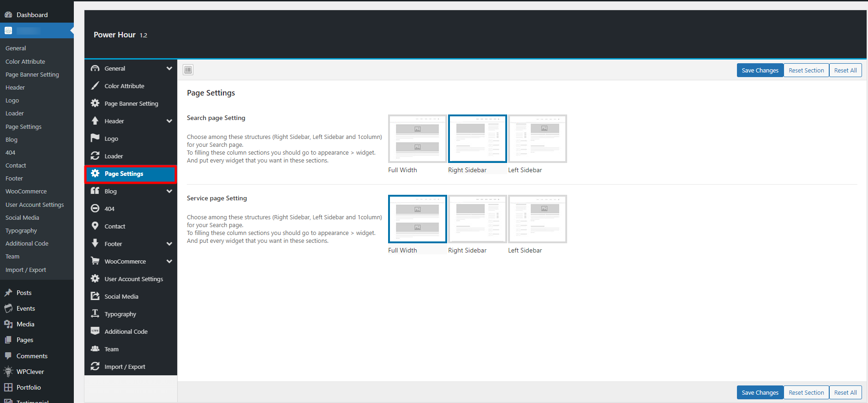The image size is (868, 403).
Task: Select Full Width layout for Search page
Action: [x=418, y=139]
